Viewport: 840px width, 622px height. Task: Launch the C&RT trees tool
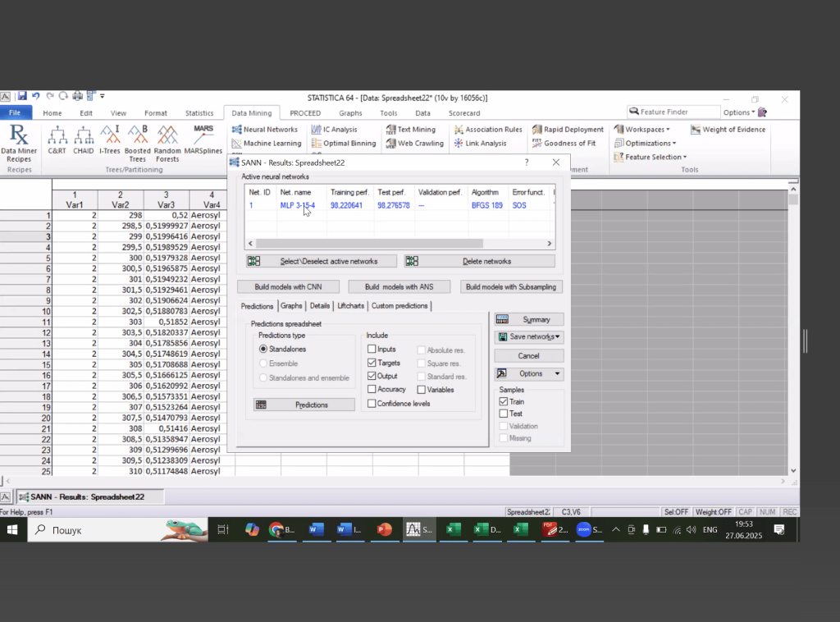[x=57, y=140]
